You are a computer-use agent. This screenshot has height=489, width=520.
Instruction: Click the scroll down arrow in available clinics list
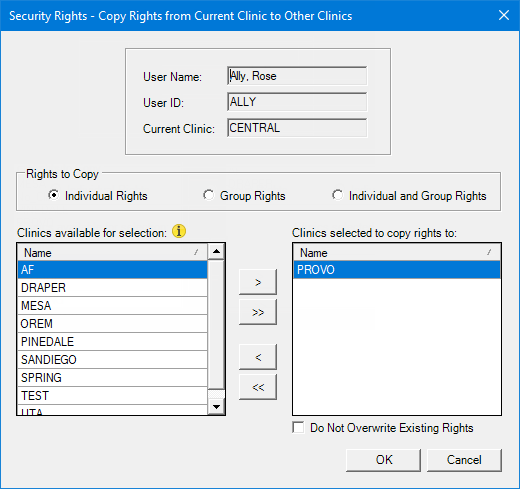coord(216,406)
